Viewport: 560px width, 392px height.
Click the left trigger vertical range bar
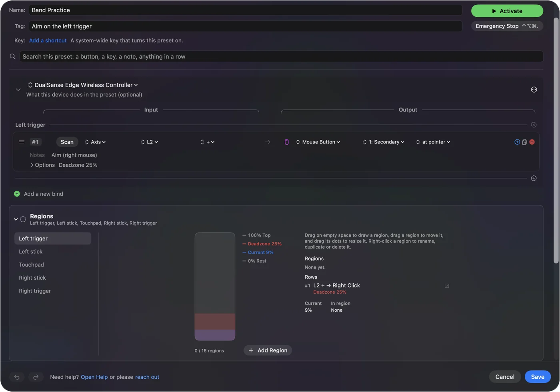pyautogui.click(x=215, y=287)
